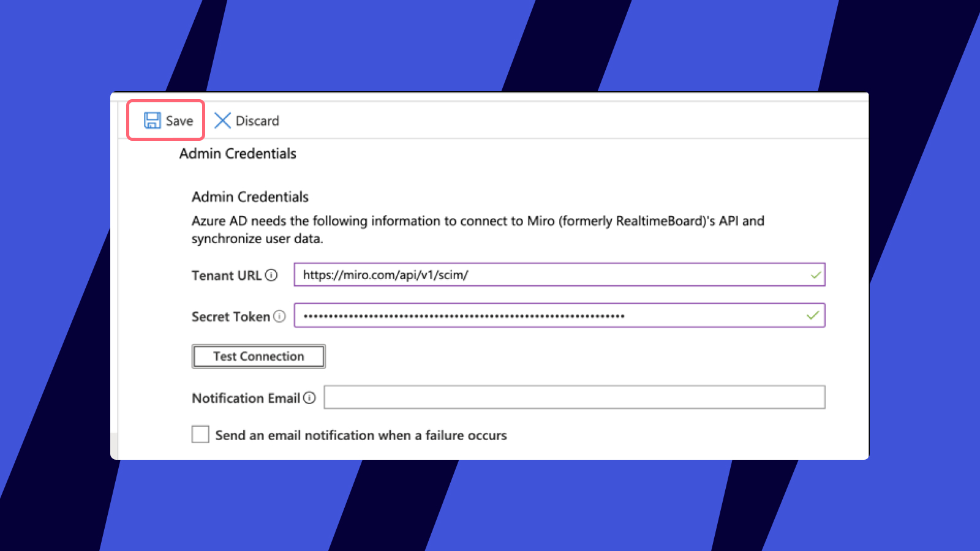
Task: Click 'Send an email notification' label text
Action: click(x=361, y=435)
